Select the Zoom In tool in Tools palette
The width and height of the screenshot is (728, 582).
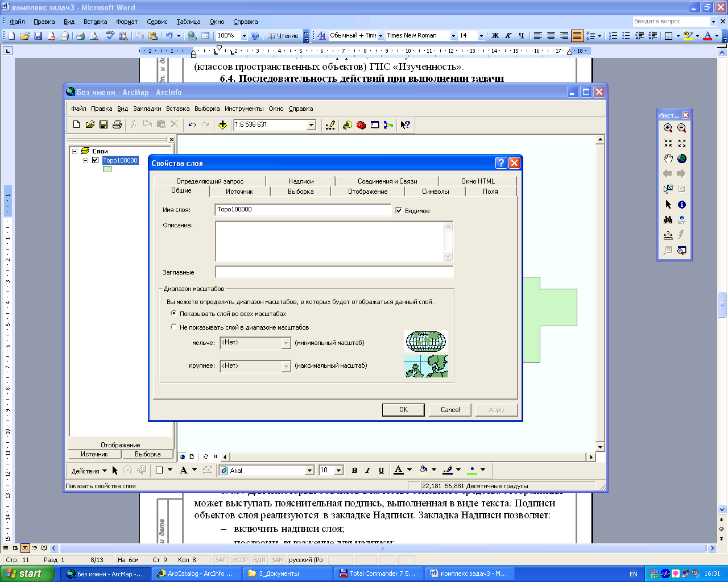pos(668,128)
